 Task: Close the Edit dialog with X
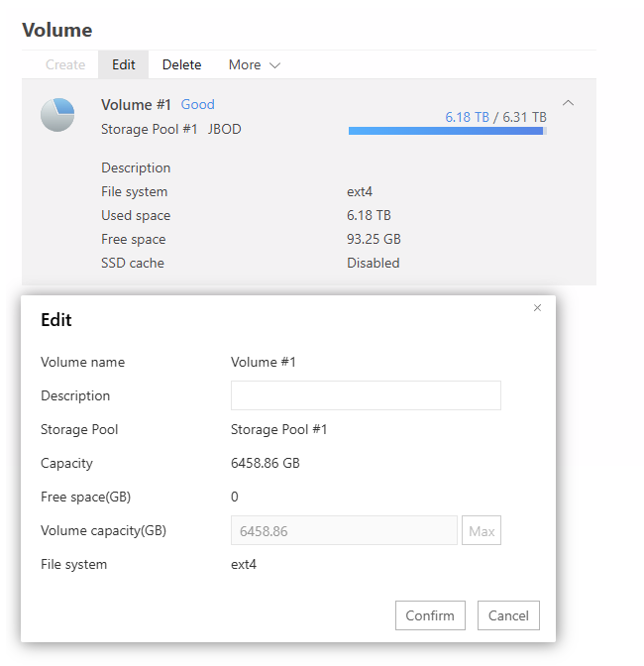click(537, 307)
